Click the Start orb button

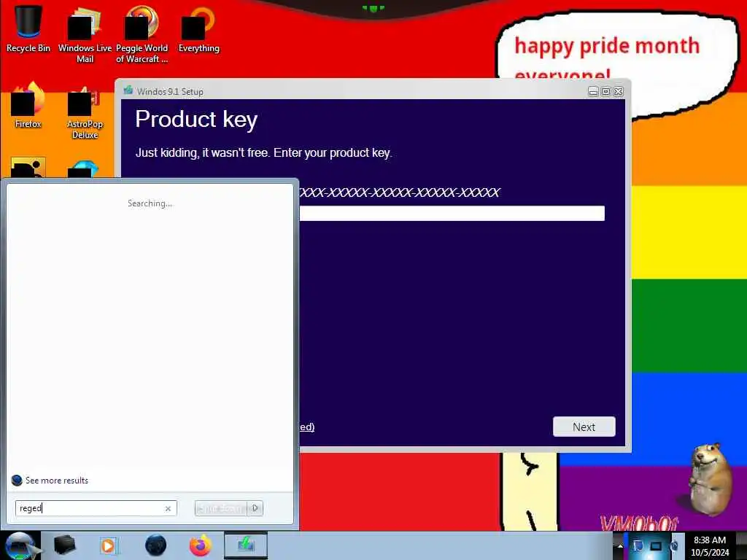[x=20, y=545]
